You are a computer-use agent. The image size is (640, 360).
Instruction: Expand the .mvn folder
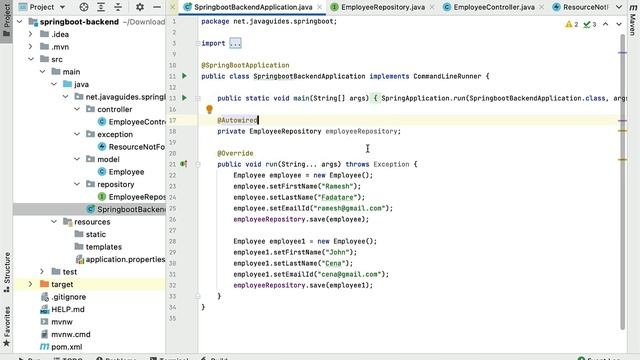(x=31, y=47)
